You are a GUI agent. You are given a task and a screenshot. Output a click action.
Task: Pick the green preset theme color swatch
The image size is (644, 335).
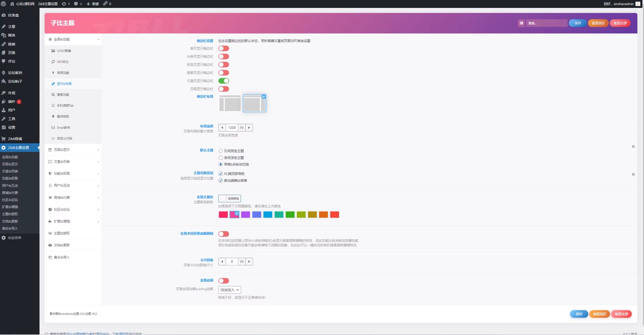[x=290, y=214]
